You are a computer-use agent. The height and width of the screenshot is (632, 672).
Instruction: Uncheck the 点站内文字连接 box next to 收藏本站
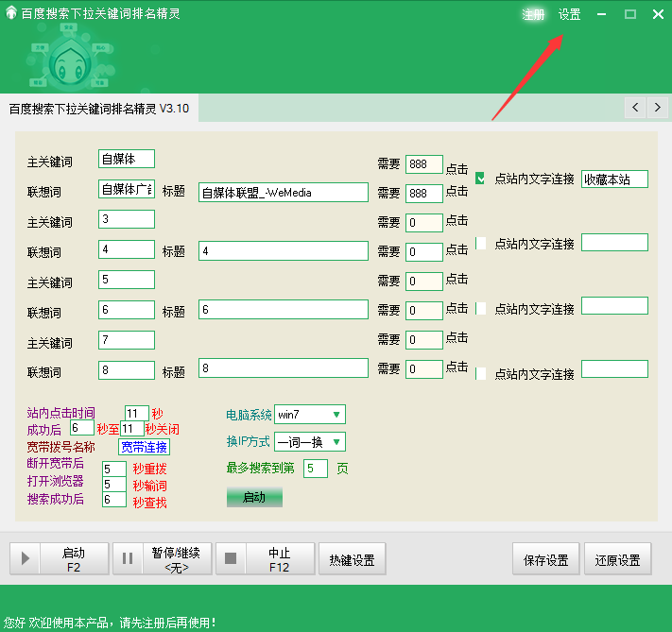pos(480,179)
